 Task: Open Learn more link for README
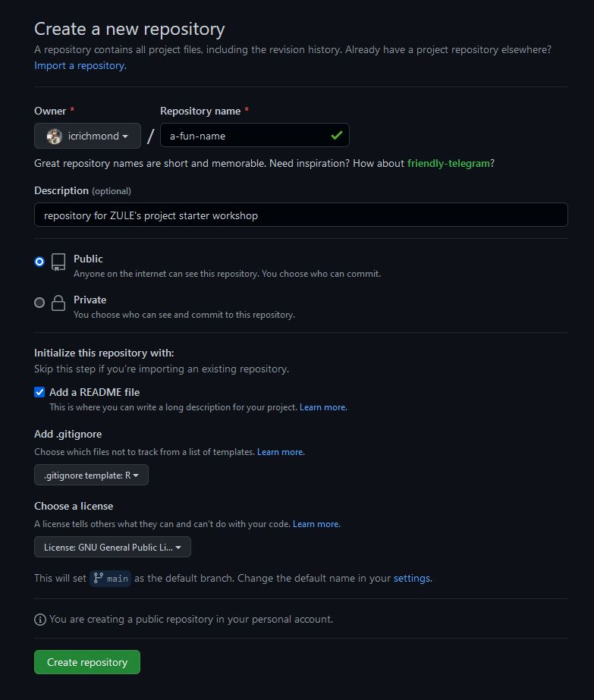(x=323, y=407)
